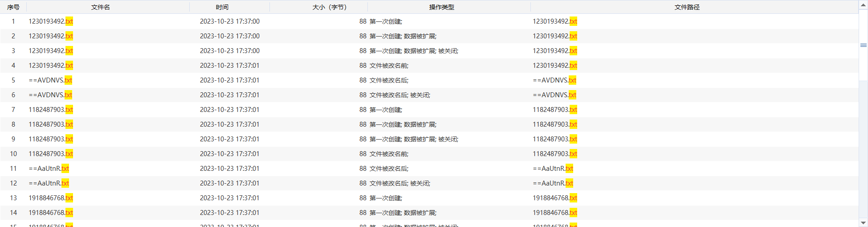
Task: Click the 文件路径 column header
Action: pos(687,7)
